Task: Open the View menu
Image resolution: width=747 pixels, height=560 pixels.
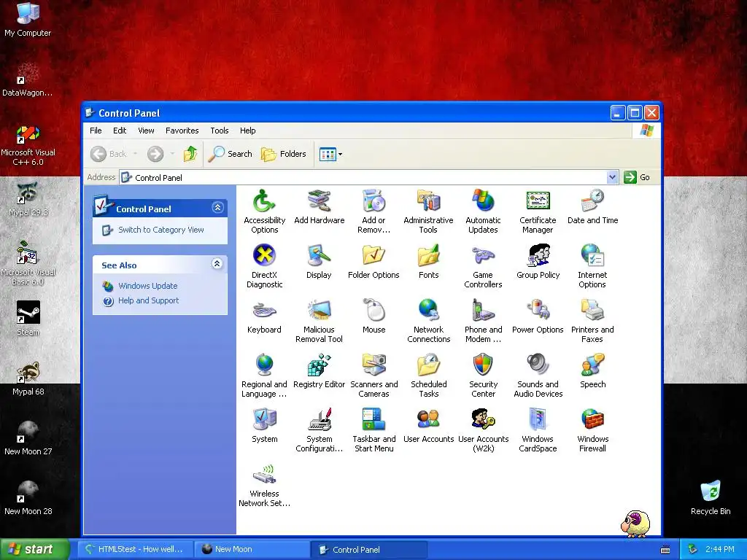Action: pyautogui.click(x=146, y=131)
